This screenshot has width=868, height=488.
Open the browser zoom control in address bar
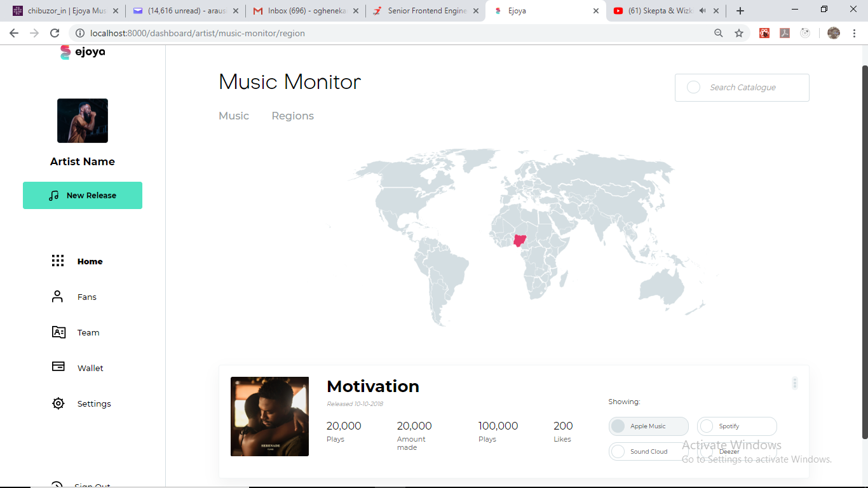(x=719, y=33)
